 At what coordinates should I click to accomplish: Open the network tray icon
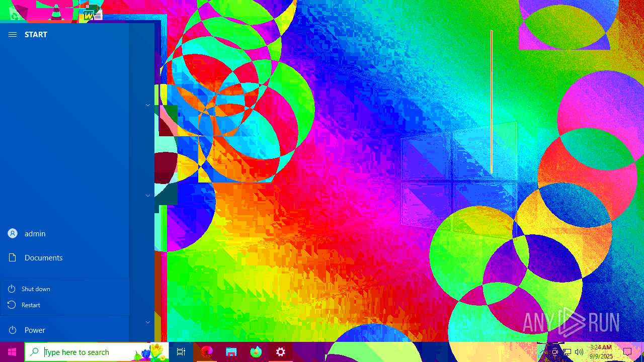pos(567,352)
